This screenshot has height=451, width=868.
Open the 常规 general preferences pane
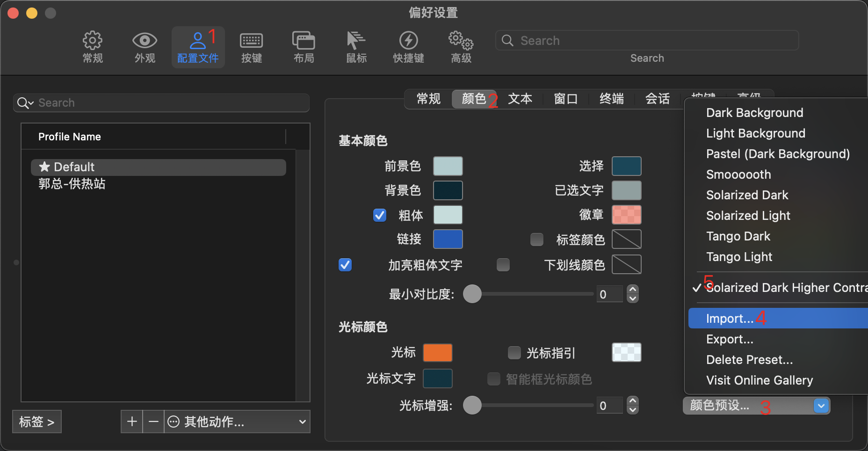coord(93,47)
